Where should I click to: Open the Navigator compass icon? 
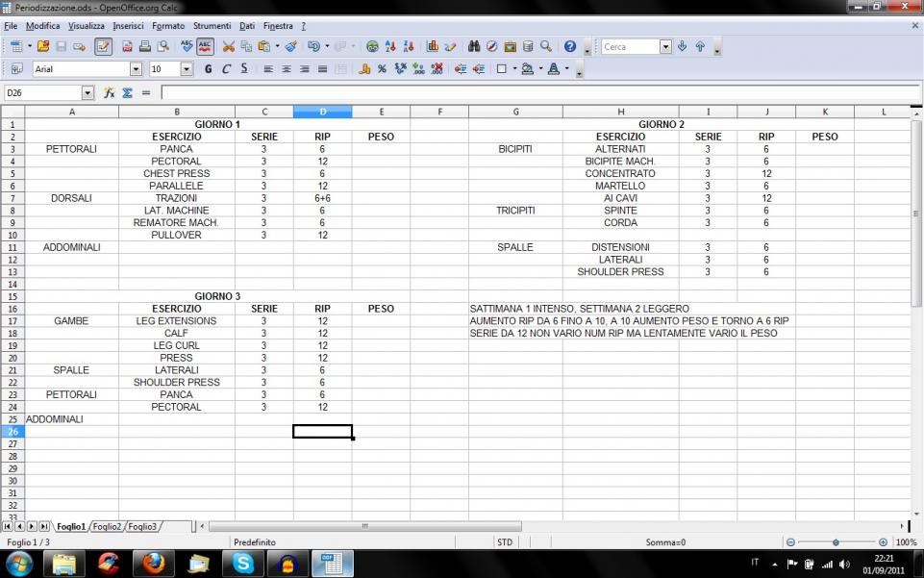[x=492, y=46]
